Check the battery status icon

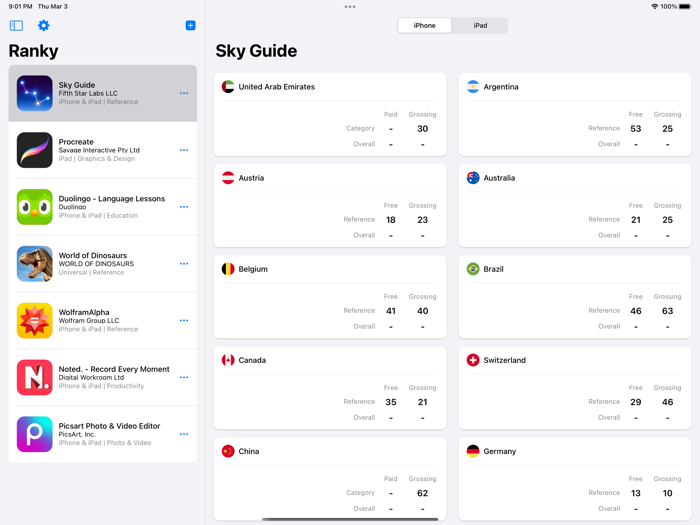click(685, 6)
